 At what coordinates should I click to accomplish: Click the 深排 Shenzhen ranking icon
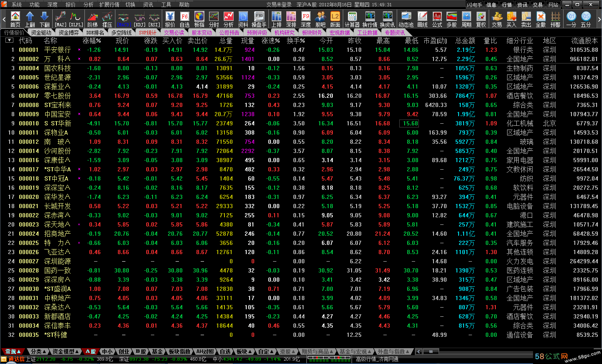click(x=291, y=19)
